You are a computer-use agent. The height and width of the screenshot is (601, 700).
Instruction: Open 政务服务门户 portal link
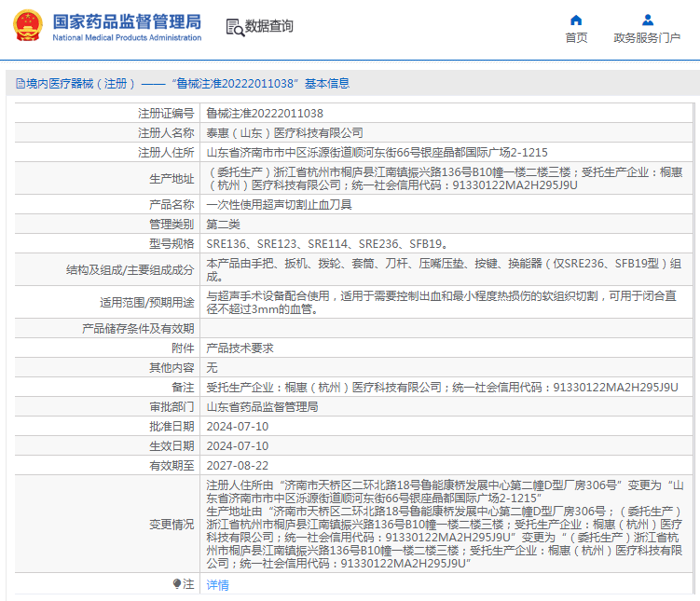647,38
